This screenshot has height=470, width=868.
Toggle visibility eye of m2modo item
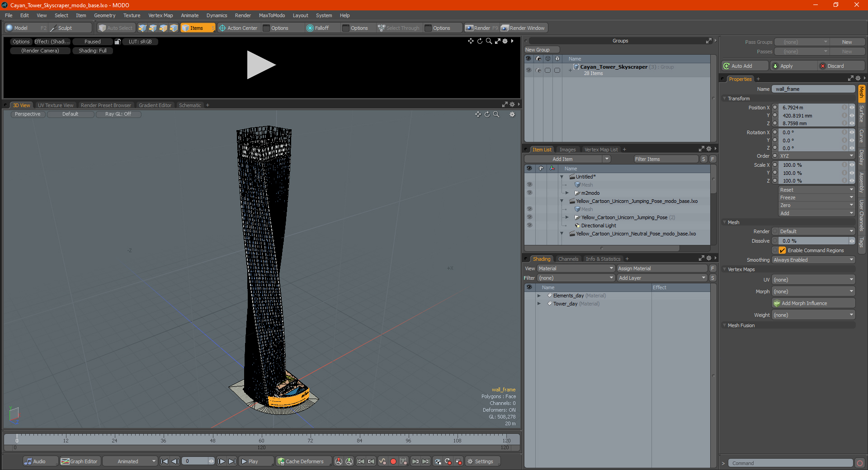(529, 193)
